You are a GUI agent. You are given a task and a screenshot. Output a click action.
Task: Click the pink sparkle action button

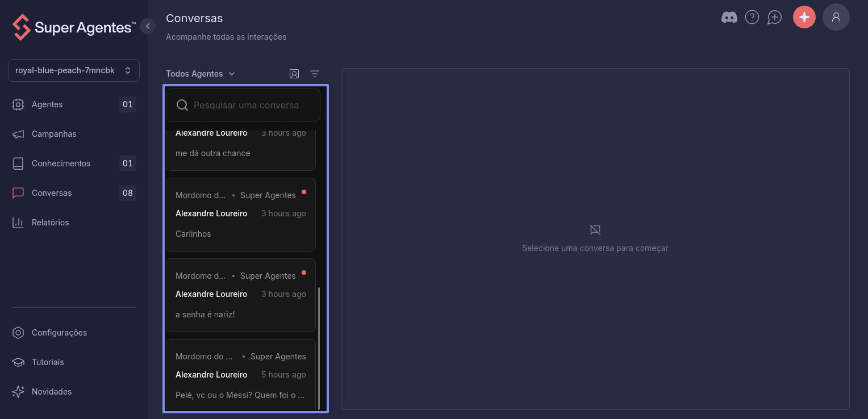pos(804,17)
